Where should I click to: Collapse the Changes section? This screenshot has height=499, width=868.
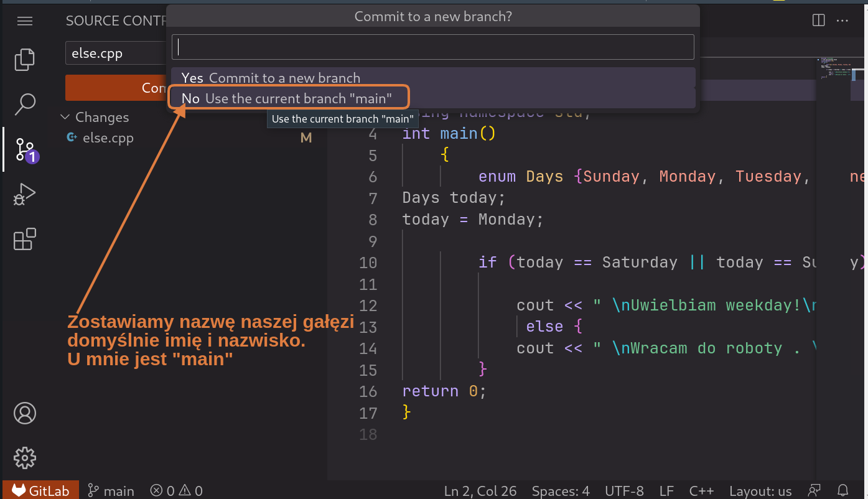(x=95, y=117)
